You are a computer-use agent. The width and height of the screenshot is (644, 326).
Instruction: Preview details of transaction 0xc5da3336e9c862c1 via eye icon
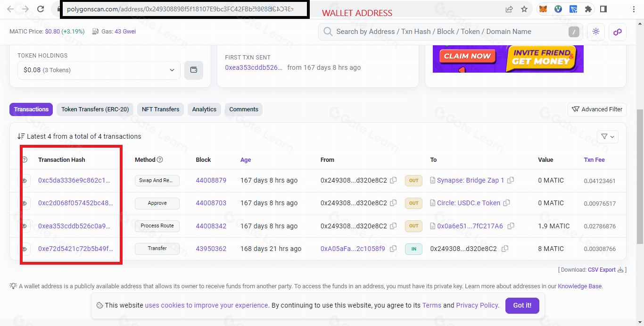(x=24, y=181)
